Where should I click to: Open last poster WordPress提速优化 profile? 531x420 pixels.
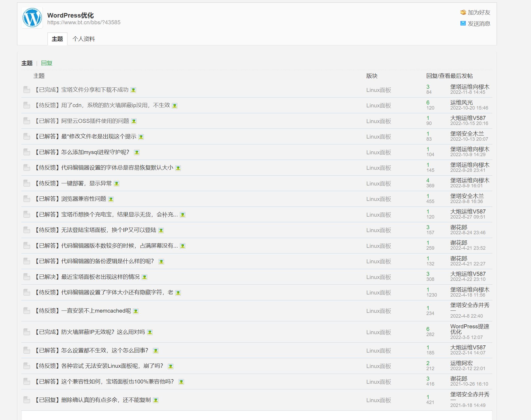coord(470,329)
